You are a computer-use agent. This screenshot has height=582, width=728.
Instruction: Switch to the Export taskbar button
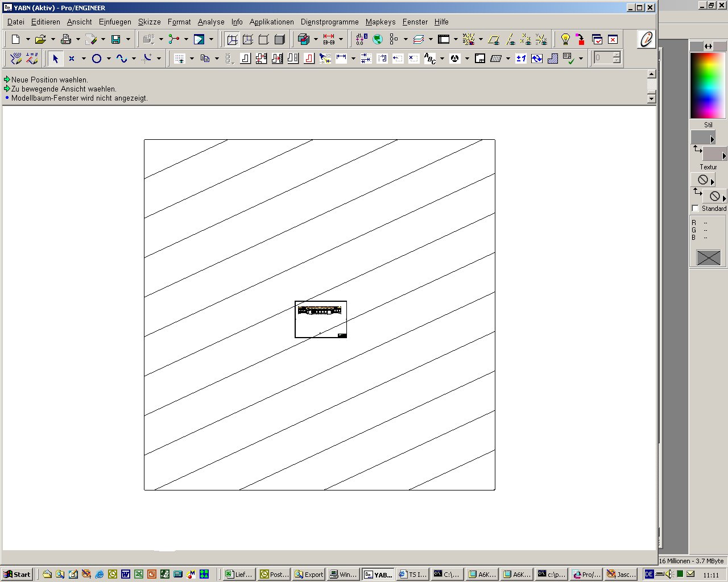pyautogui.click(x=309, y=574)
